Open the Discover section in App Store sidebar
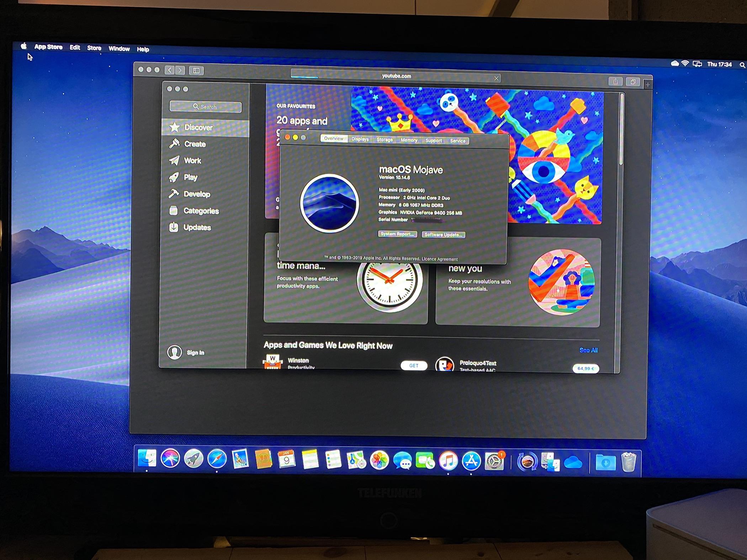The height and width of the screenshot is (560, 747). point(198,127)
